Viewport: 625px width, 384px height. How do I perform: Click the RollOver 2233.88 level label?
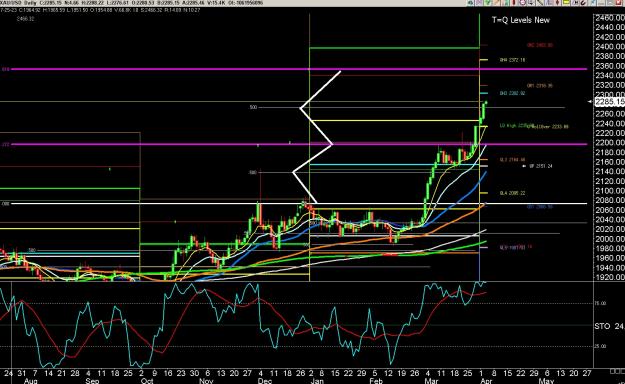(548, 127)
